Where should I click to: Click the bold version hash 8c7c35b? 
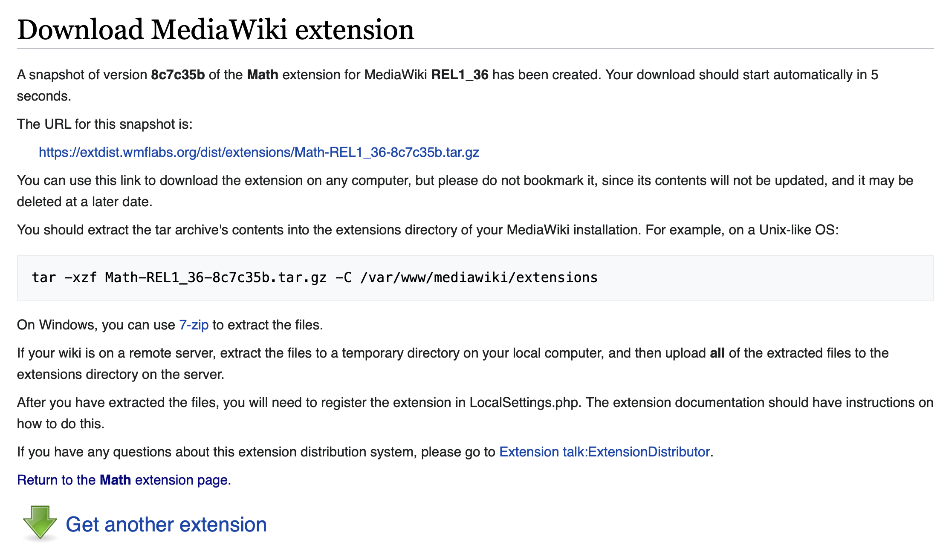click(x=178, y=75)
